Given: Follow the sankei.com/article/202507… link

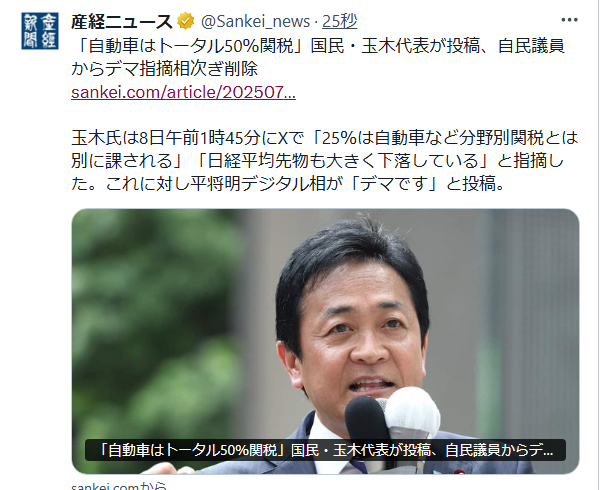Looking at the screenshot, I should tap(183, 93).
